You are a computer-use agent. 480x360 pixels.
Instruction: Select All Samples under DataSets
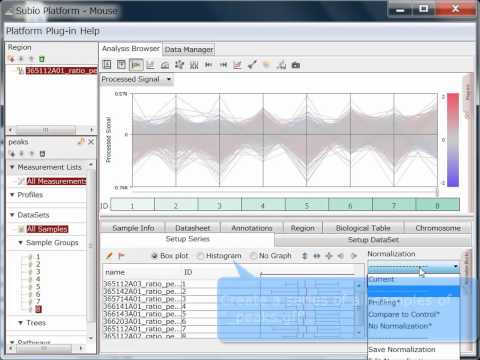(47, 229)
